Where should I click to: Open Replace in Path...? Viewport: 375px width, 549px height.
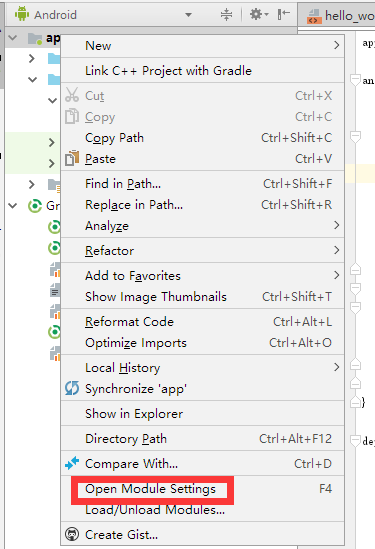(x=202, y=204)
